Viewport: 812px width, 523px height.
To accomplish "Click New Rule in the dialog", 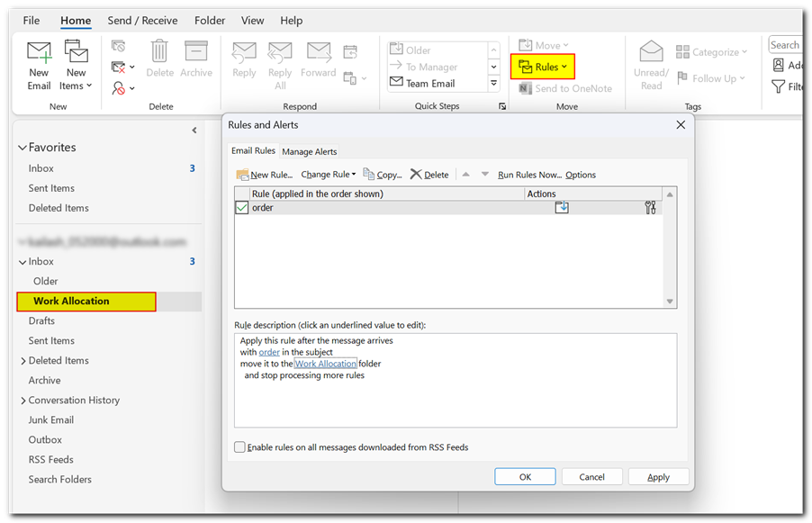I will click(x=265, y=175).
